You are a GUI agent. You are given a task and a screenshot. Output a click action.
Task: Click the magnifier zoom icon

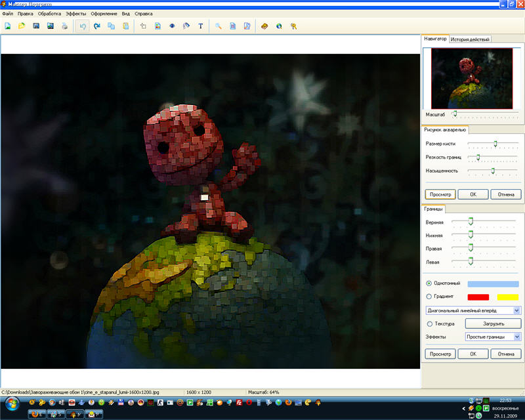(x=219, y=26)
